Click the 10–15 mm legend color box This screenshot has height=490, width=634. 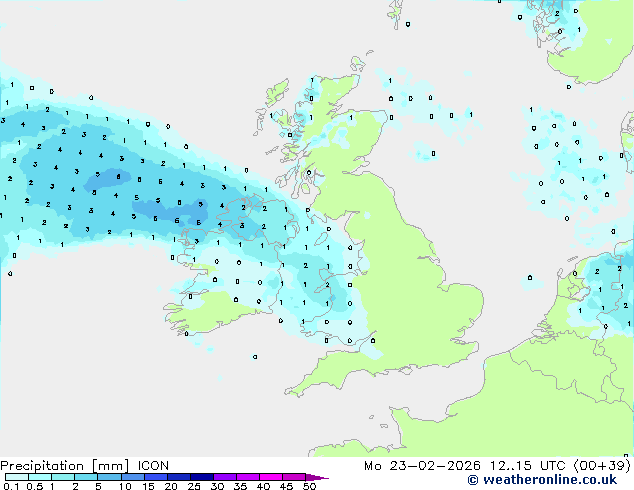click(x=132, y=477)
